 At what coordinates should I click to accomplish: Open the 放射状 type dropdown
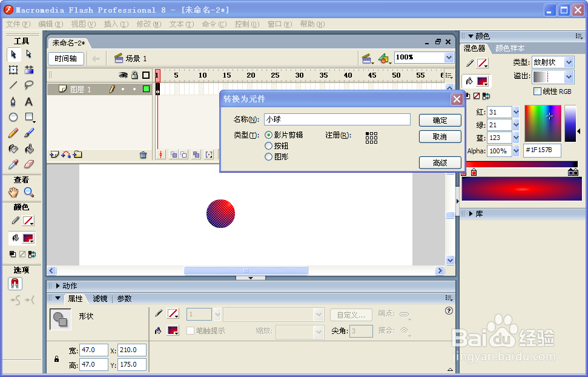click(568, 62)
